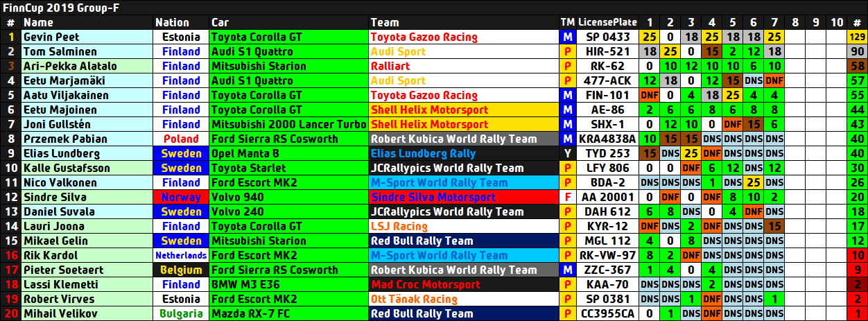Select the 'Volvo 240' car cell
The width and height of the screenshot is (868, 321).
288,211
